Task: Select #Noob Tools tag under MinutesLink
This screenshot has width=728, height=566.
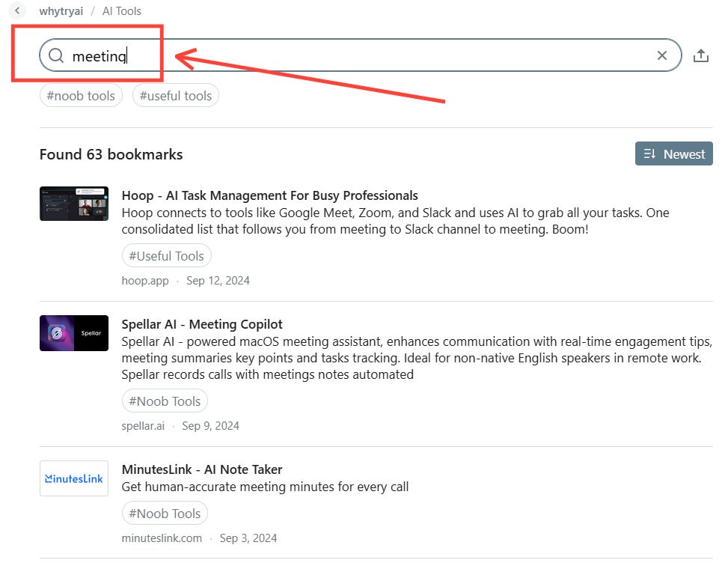Action: pos(165,514)
